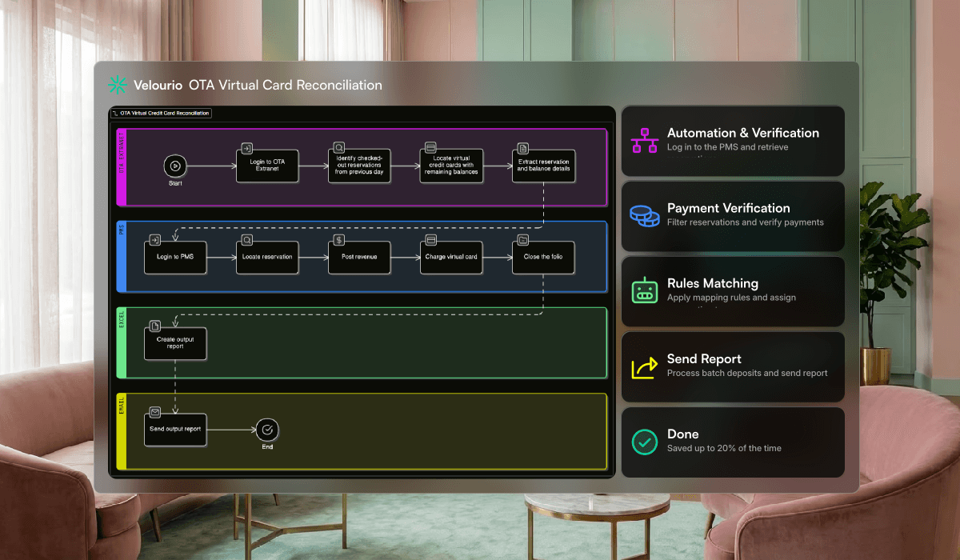
Task: Click the card icon on Charge virtual card
Action: click(x=430, y=240)
